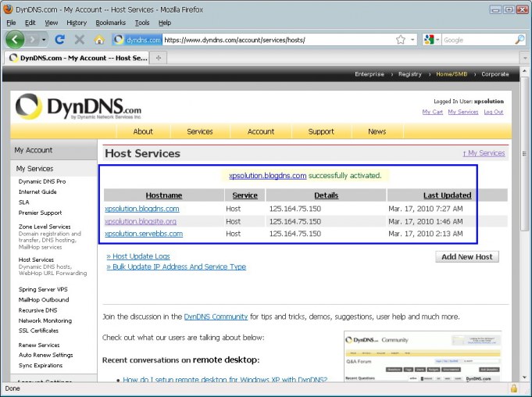Select the DynDNS.com My Account tab
This screenshot has width=532, height=397.
[x=77, y=58]
